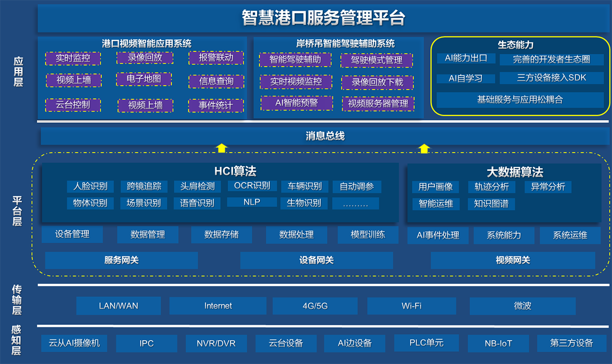Click the 数据存储 box
Screen dimensions: 612x364
pyautogui.click(x=222, y=235)
